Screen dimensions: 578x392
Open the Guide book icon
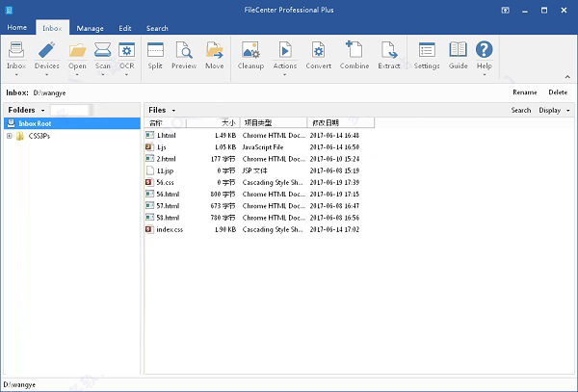(459, 49)
